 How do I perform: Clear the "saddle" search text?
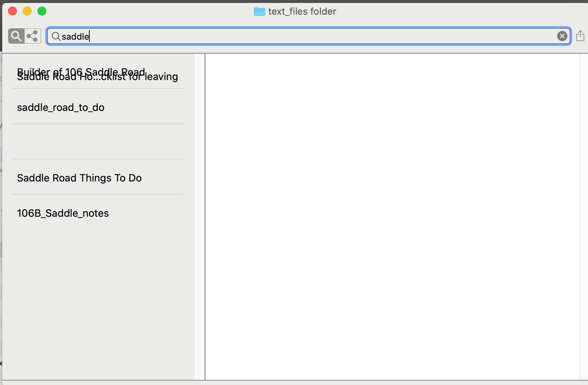click(562, 36)
